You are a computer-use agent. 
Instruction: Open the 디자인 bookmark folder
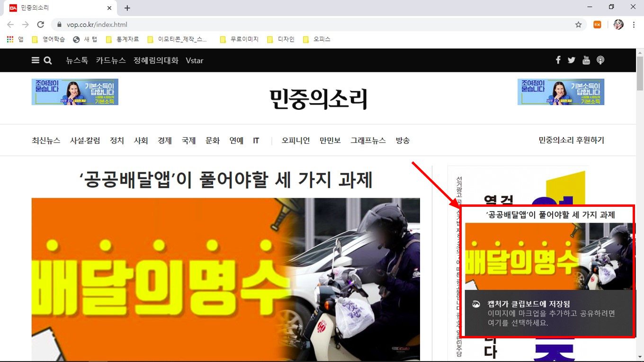(x=281, y=39)
